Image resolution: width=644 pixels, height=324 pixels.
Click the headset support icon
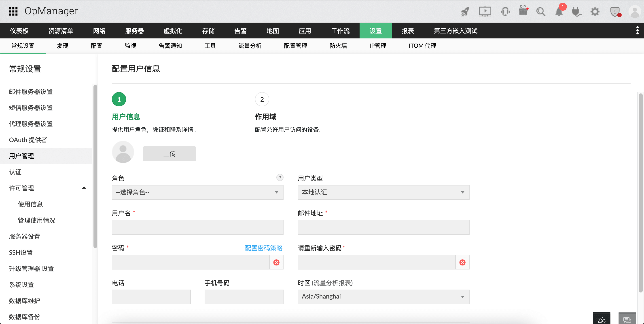click(505, 11)
